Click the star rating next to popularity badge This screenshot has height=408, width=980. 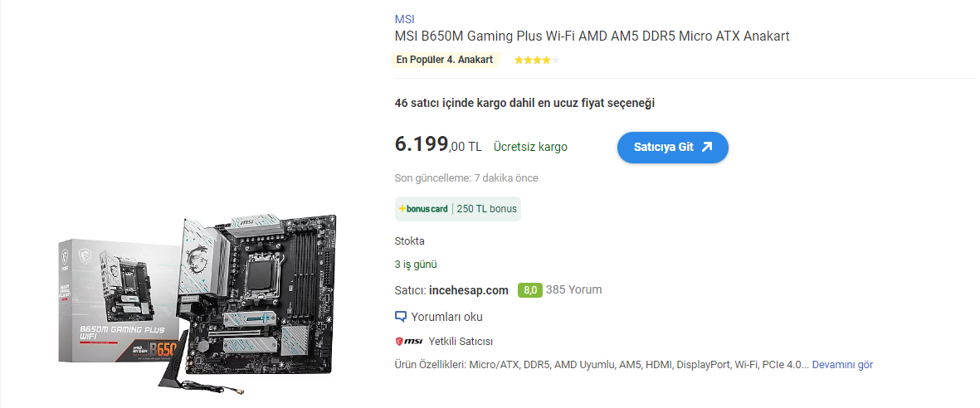[536, 61]
